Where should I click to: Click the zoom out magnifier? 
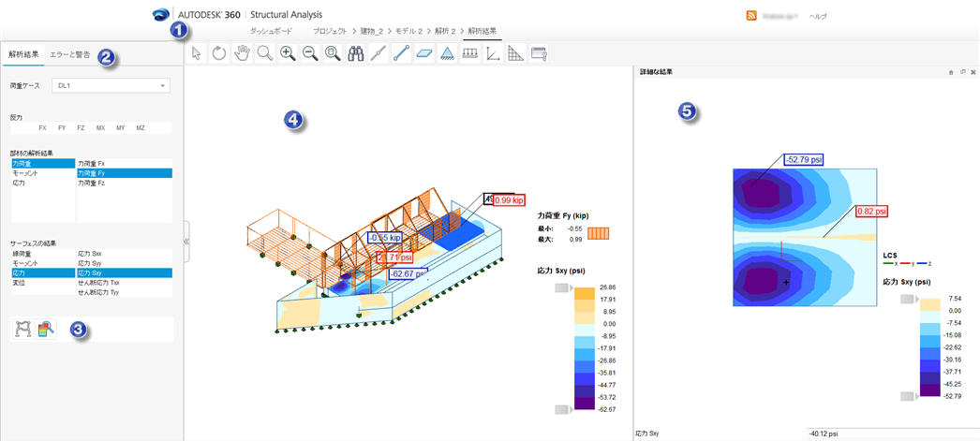pyautogui.click(x=311, y=54)
